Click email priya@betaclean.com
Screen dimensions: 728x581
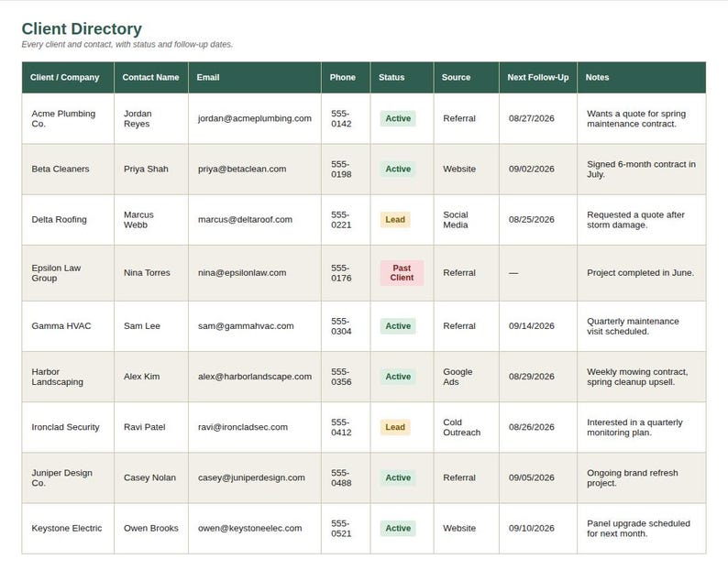(242, 170)
